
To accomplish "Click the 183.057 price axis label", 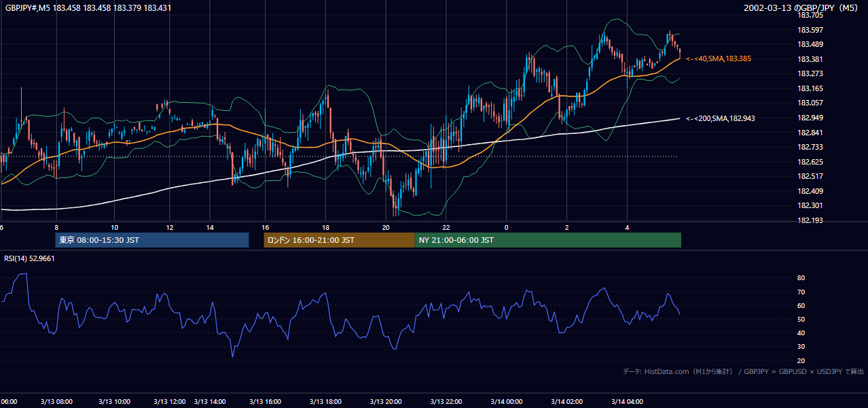I will tap(810, 103).
